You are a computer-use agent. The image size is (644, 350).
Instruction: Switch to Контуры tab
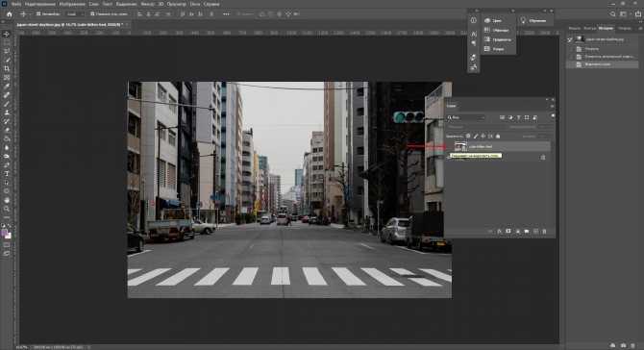click(590, 28)
